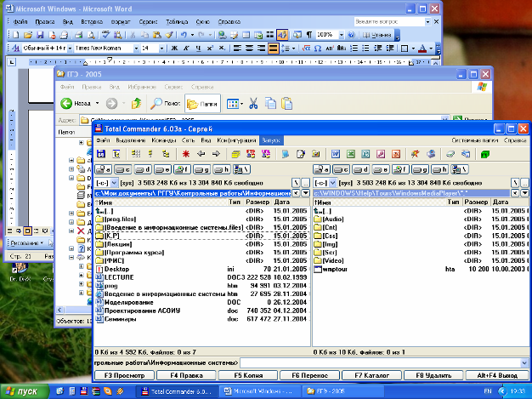Image resolution: width=532 pixels, height=399 pixels.
Task: Open the font name dropdown Times New Roman
Action: (x=134, y=48)
